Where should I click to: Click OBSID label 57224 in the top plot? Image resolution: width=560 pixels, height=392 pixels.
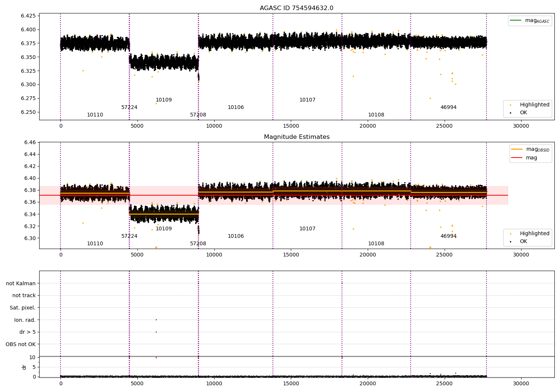pyautogui.click(x=129, y=108)
